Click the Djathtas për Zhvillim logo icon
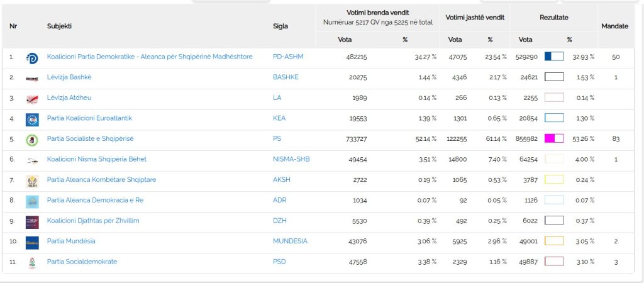Screen dimensions: 644x283 (x=32, y=222)
